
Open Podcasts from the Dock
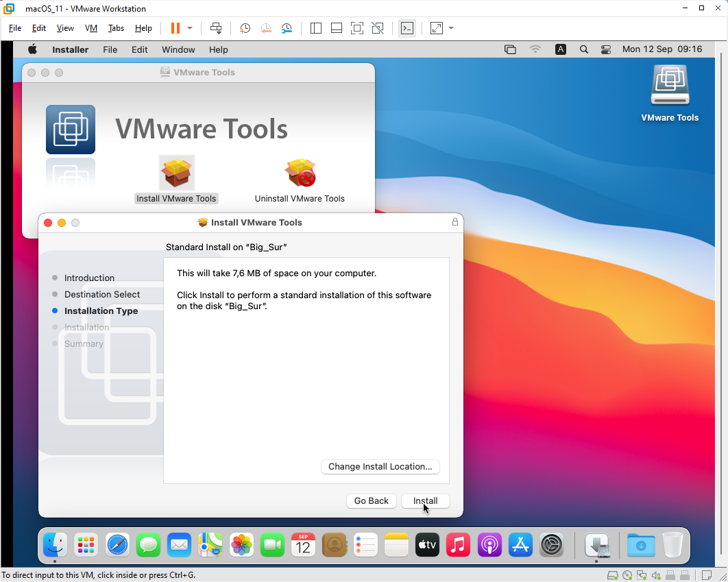(489, 545)
